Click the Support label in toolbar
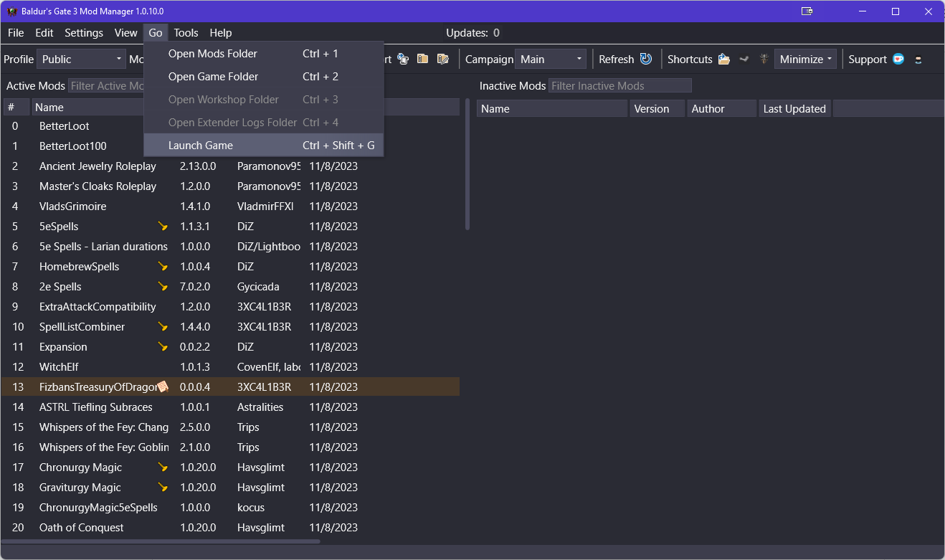 868,60
